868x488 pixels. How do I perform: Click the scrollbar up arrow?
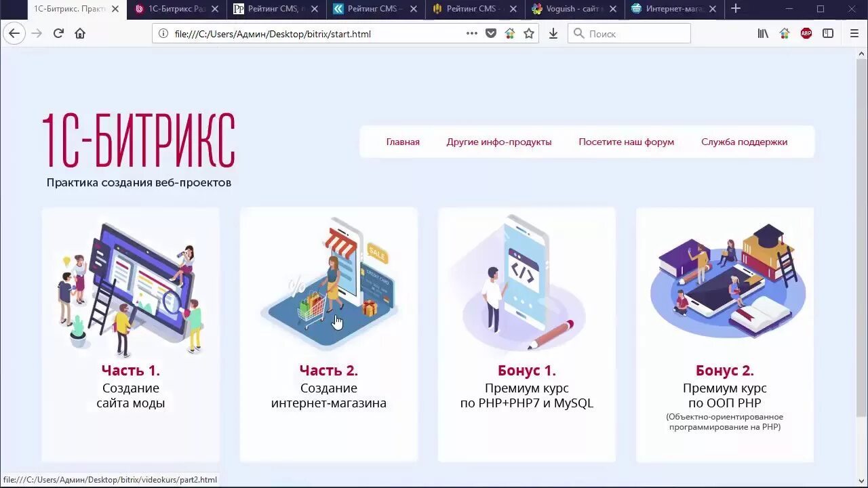862,54
